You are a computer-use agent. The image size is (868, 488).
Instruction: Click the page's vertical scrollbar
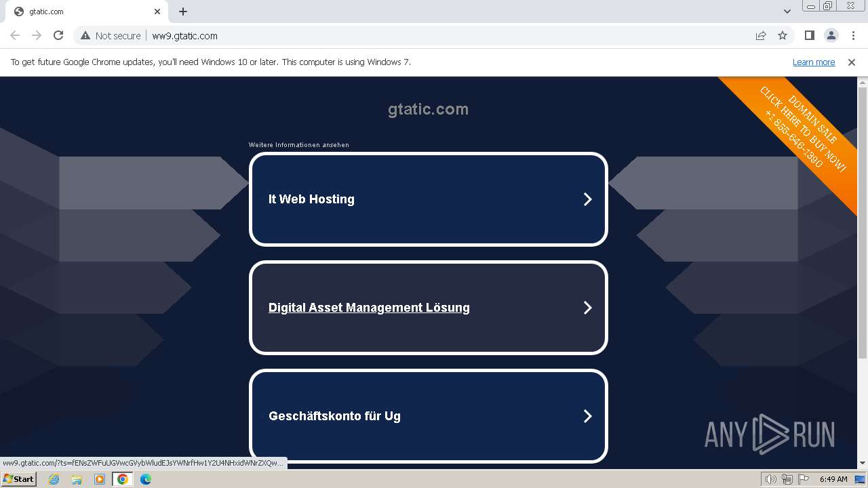[863, 224]
